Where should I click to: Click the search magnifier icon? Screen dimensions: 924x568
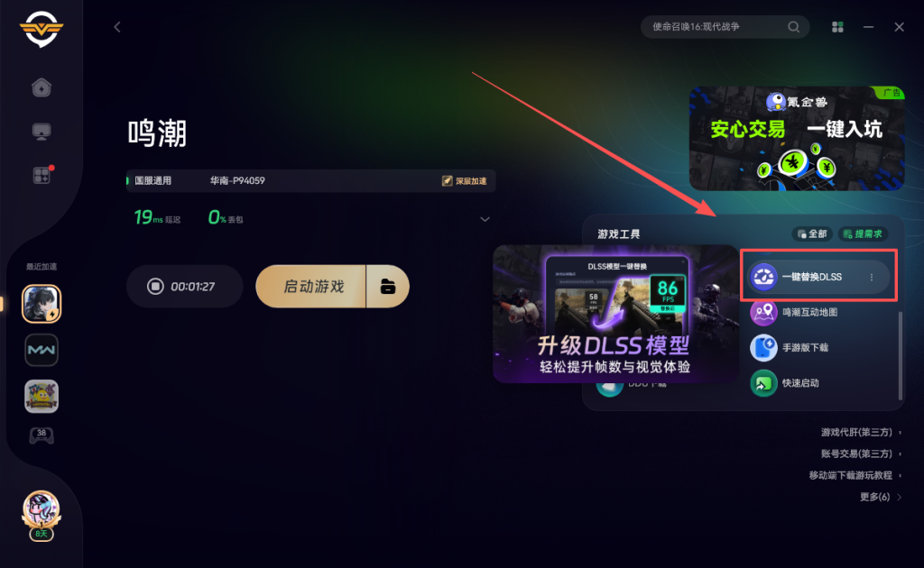point(794,26)
